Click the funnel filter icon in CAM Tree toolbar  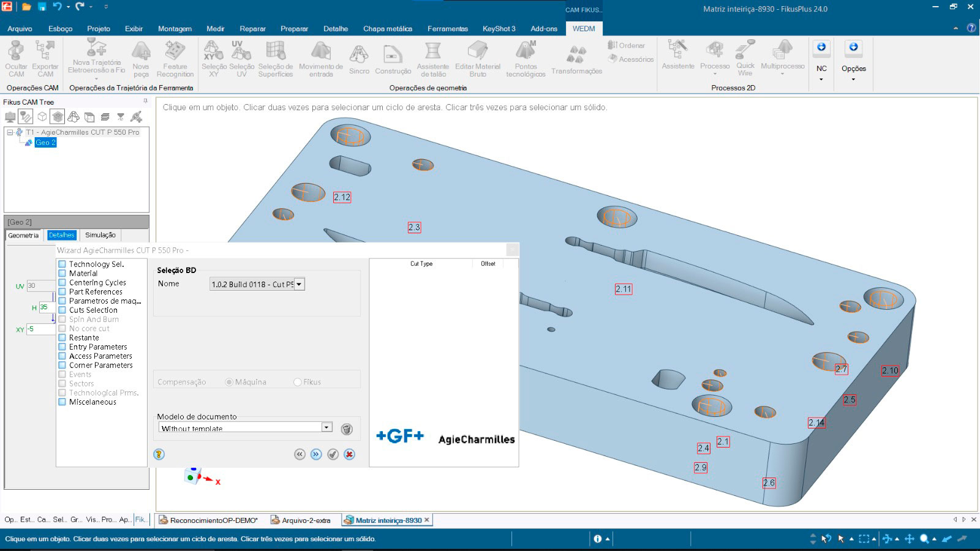121,116
